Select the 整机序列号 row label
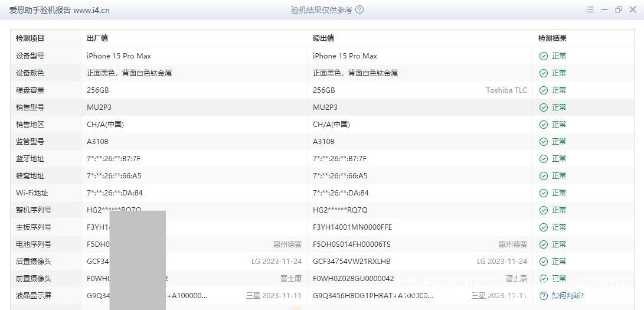The width and height of the screenshot is (644, 310). pyautogui.click(x=34, y=210)
